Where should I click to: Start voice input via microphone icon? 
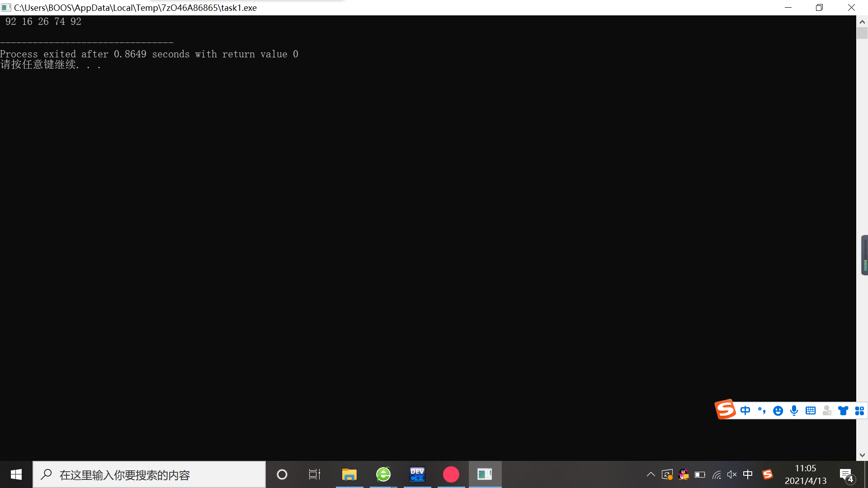pos(794,410)
